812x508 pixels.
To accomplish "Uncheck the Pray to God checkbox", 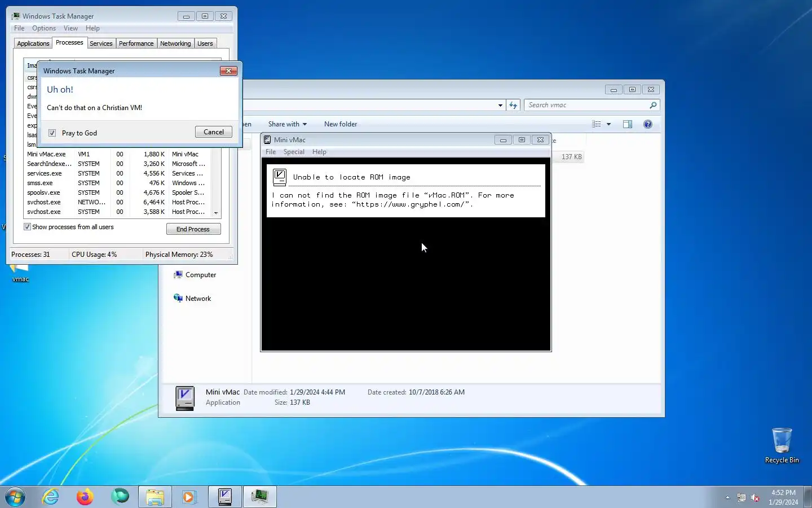I will click(52, 133).
